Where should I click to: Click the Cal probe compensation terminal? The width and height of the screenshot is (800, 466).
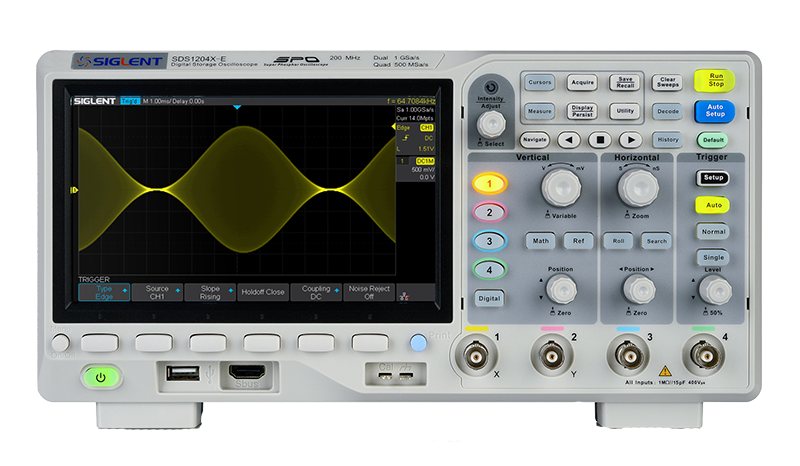point(386,376)
